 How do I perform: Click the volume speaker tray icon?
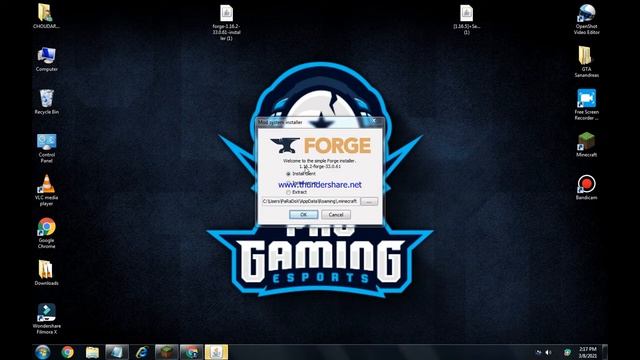(x=549, y=352)
